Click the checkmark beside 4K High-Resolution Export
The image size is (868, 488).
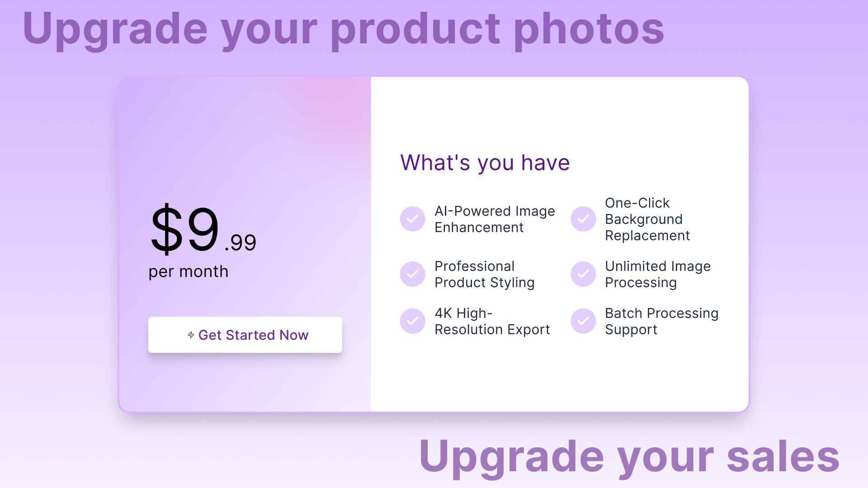pos(412,321)
